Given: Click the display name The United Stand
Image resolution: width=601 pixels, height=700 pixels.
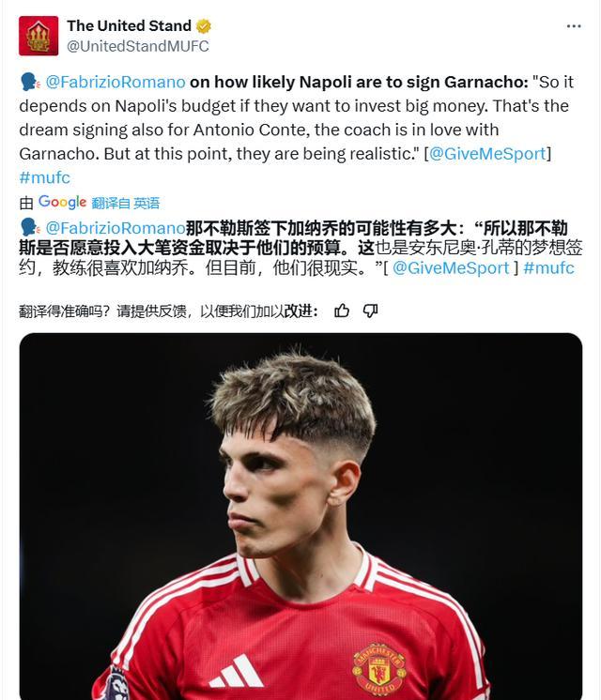Looking at the screenshot, I should (x=129, y=26).
